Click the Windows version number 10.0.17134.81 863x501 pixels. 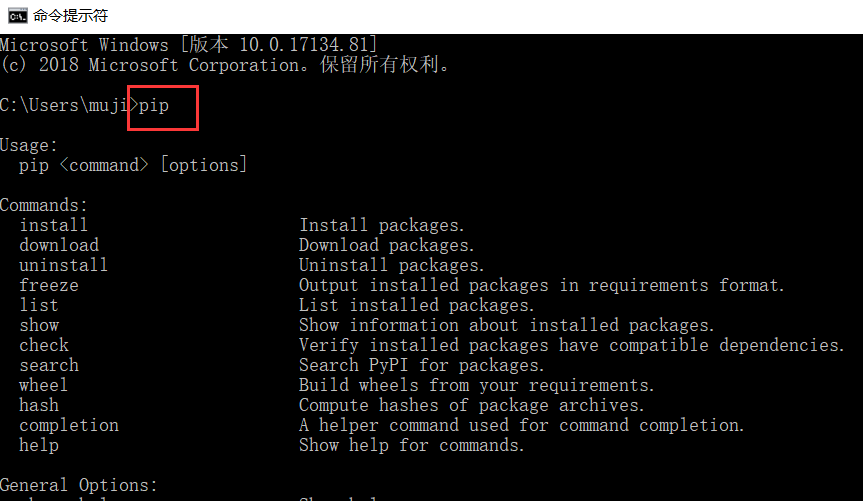[306, 45]
